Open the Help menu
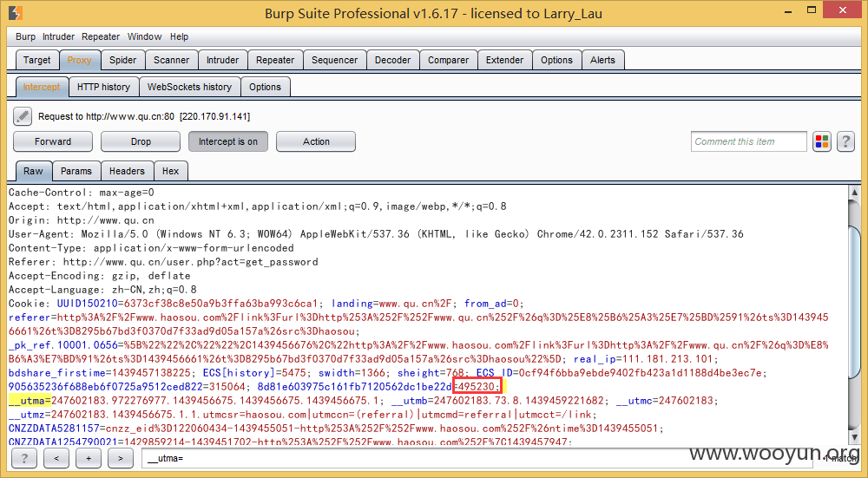Viewport: 868px width, 478px height. (180, 36)
